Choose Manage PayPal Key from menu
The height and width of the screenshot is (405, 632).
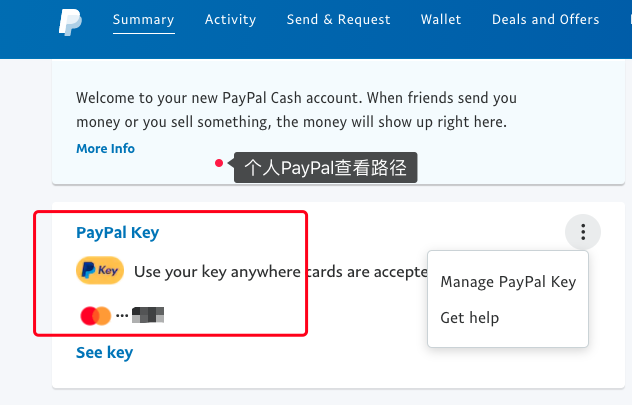click(x=508, y=282)
